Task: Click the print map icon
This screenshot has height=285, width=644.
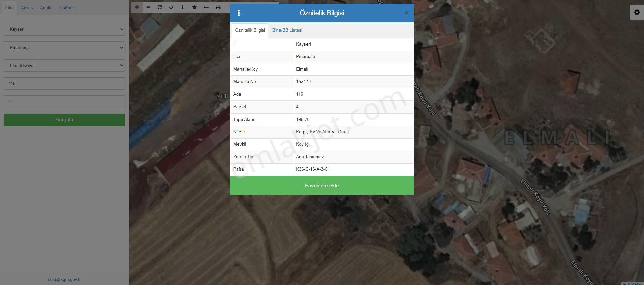Action: [218, 7]
